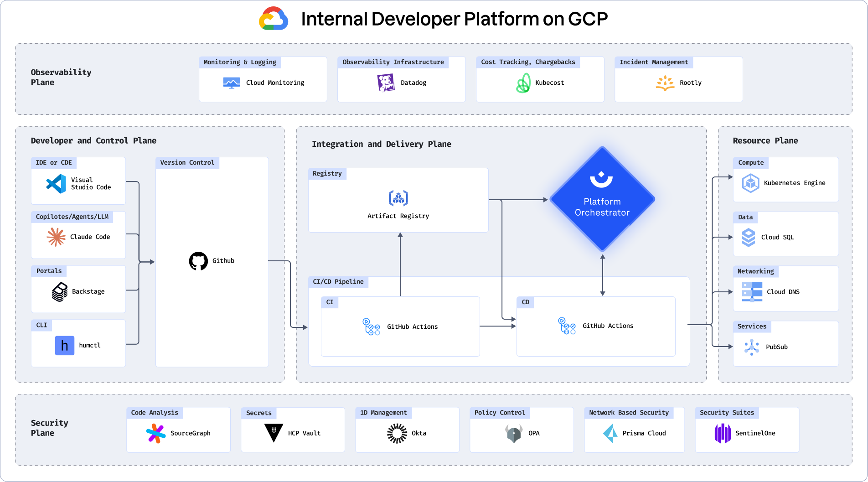Click the Kubernetes Engine icon
Image resolution: width=868 pixels, height=482 pixels.
click(x=750, y=183)
